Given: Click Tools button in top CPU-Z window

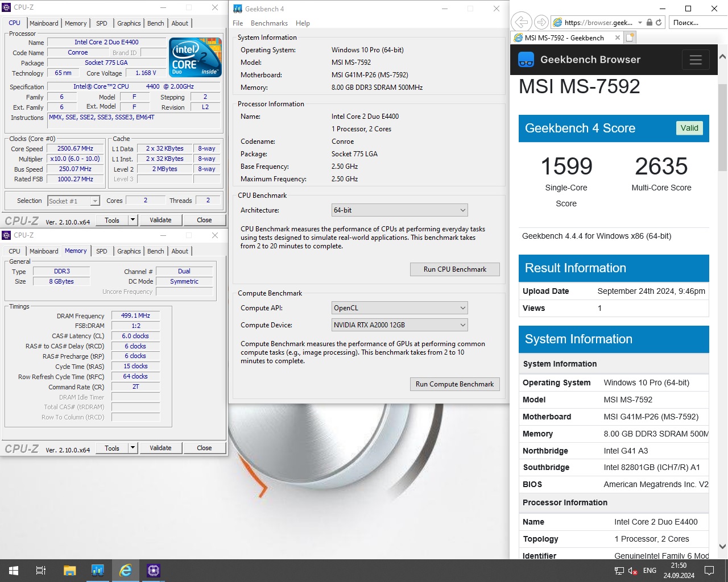Looking at the screenshot, I should point(112,220).
